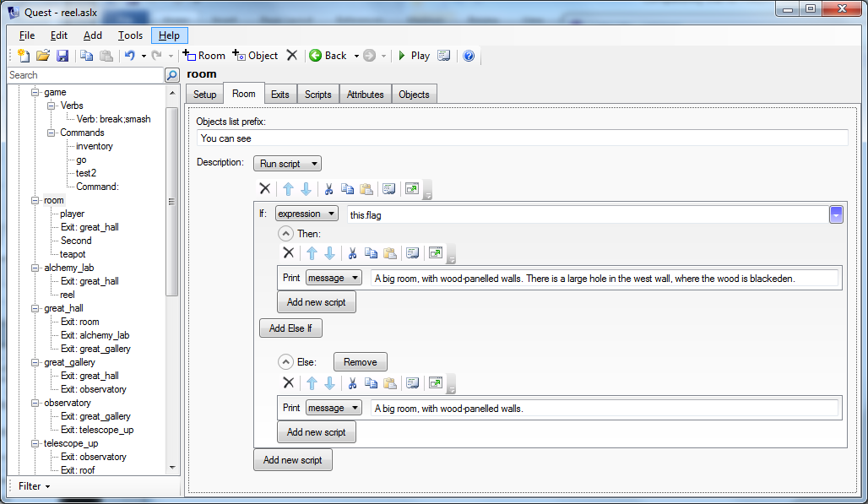868x504 pixels.
Task: Open a file with the folder icon
Action: (x=42, y=56)
